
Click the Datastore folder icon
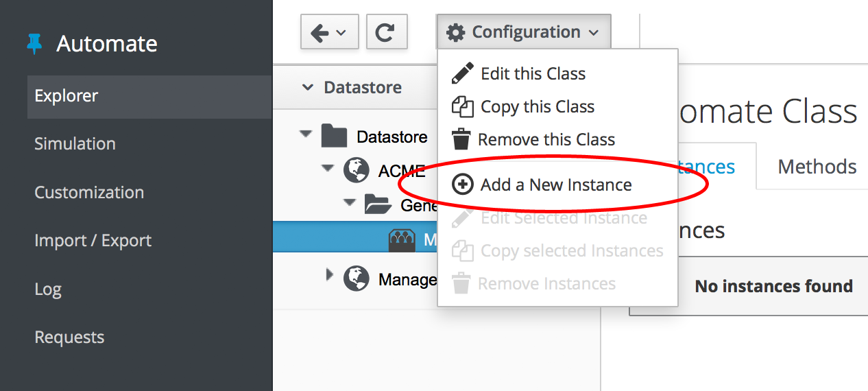334,137
